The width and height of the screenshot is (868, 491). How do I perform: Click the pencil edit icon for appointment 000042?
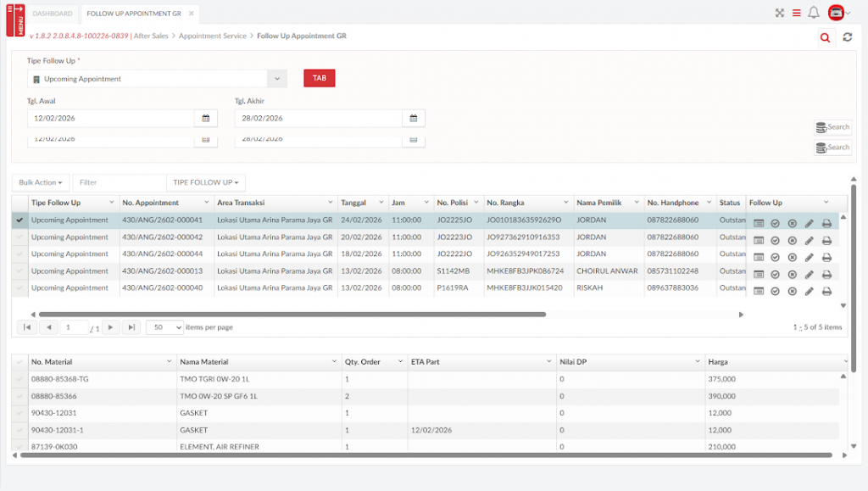810,240
